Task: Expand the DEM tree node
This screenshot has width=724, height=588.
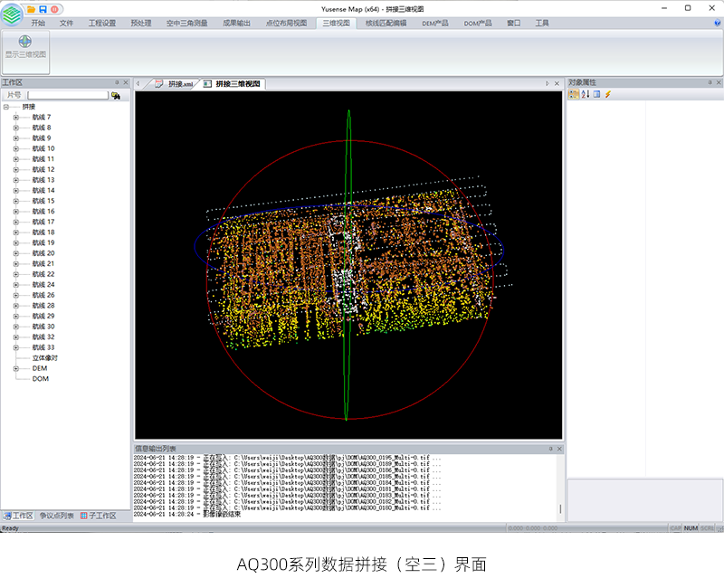Action: pos(15,368)
